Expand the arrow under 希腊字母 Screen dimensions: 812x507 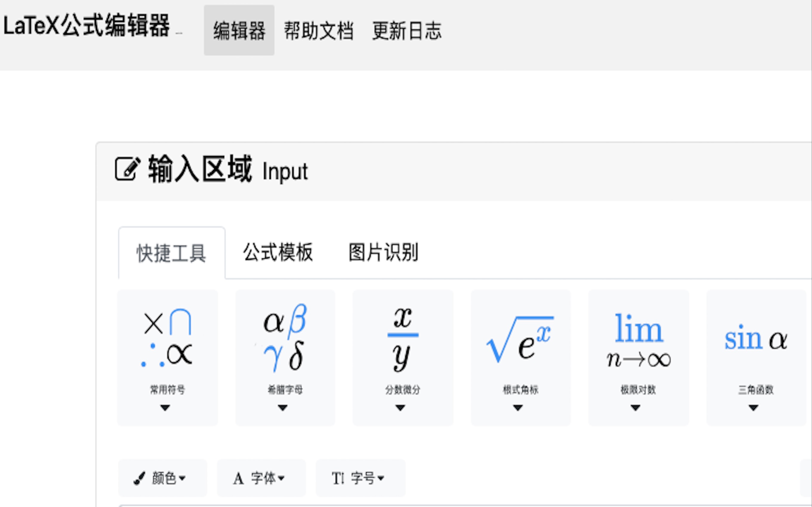point(283,408)
